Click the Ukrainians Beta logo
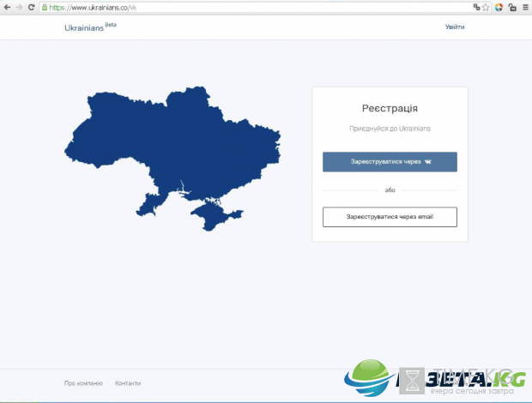Screen dimensions: 532x403 [90, 27]
